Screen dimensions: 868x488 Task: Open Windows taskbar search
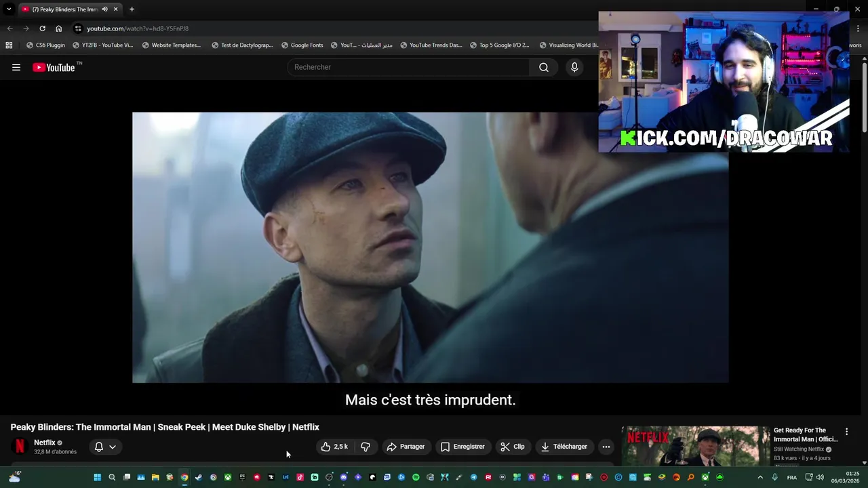point(112,477)
